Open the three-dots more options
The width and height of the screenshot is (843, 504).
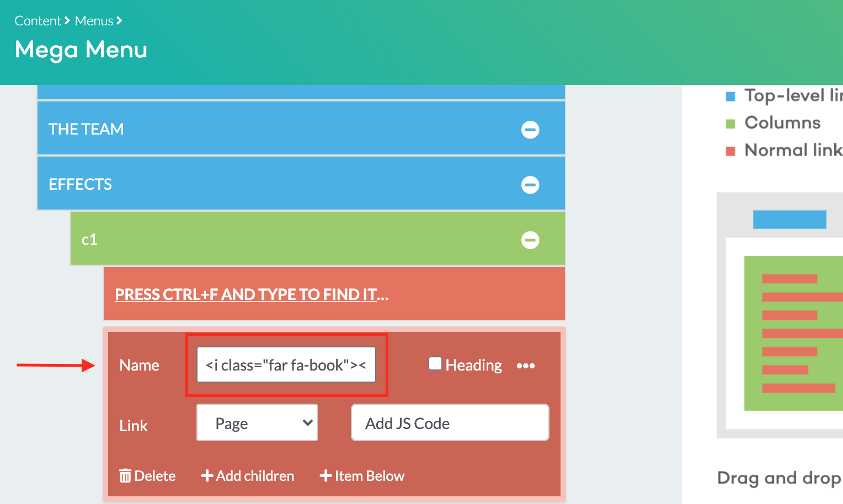point(526,366)
